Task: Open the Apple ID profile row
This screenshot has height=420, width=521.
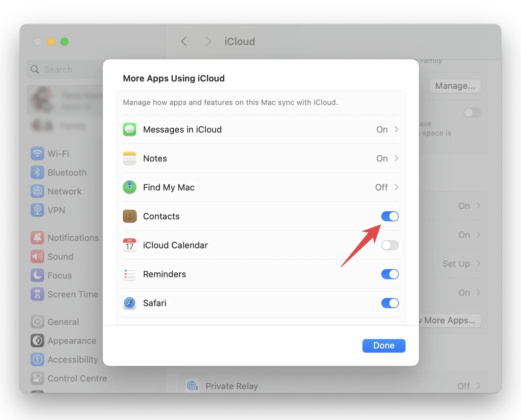Action: click(x=65, y=100)
